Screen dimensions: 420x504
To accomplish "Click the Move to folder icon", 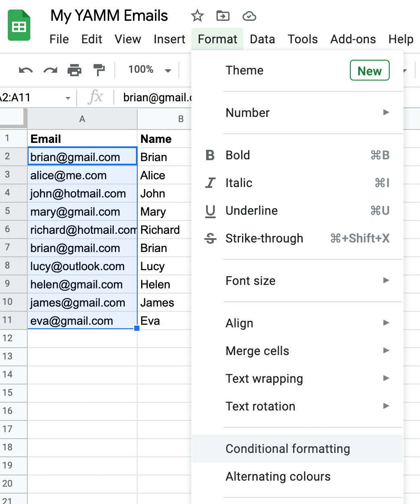I will tap(223, 16).
